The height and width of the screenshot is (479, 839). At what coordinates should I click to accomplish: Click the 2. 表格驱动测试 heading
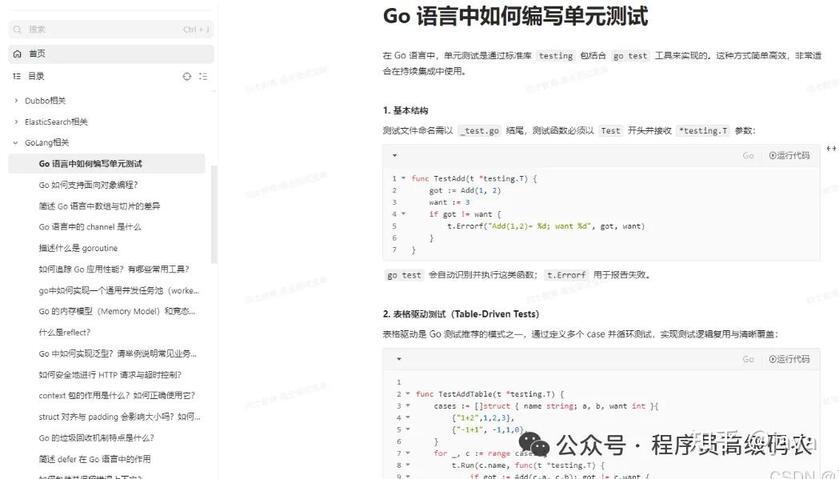coord(461,314)
